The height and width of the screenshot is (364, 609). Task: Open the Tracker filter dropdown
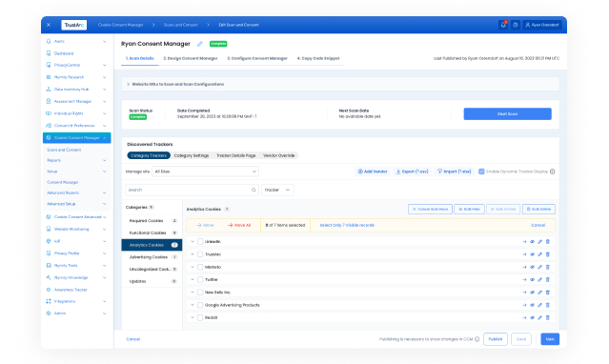click(x=277, y=190)
